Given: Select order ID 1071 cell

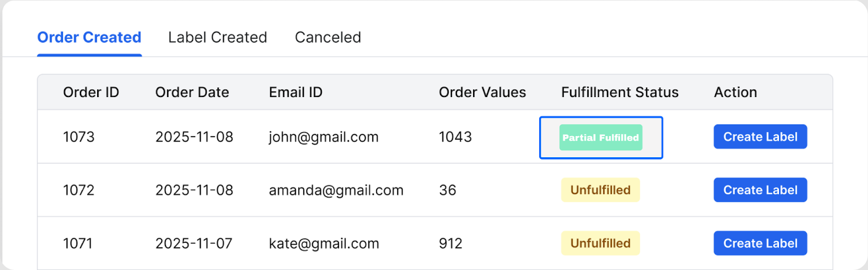Looking at the screenshot, I should click(x=78, y=243).
